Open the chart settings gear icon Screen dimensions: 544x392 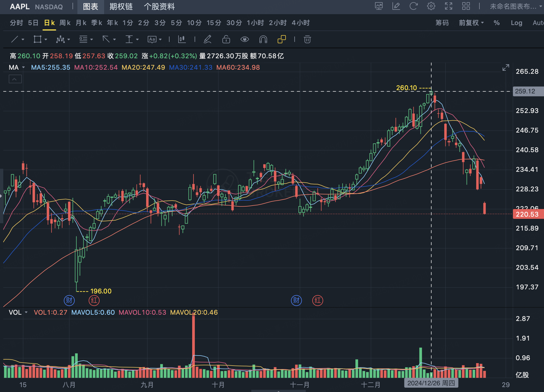tap(431, 6)
